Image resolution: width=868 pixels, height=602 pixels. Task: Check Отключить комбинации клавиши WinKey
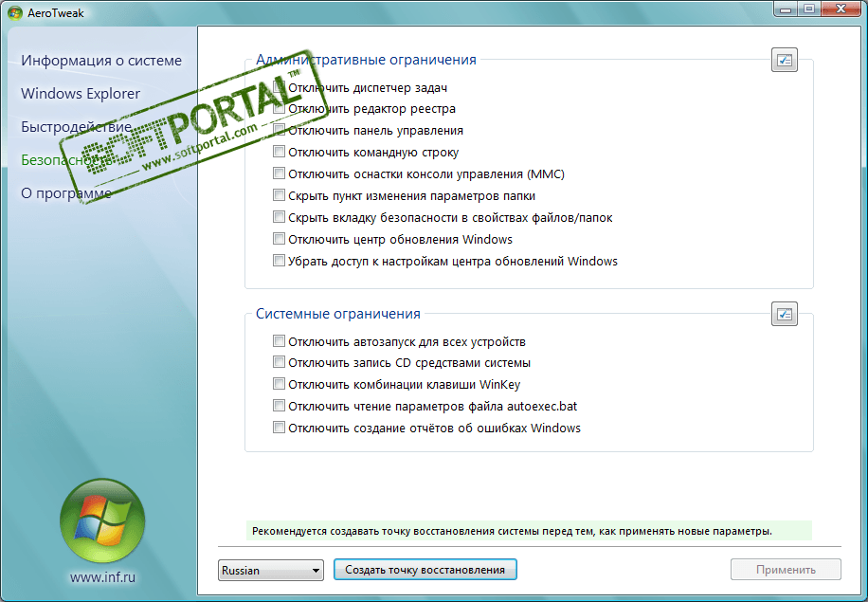(279, 384)
